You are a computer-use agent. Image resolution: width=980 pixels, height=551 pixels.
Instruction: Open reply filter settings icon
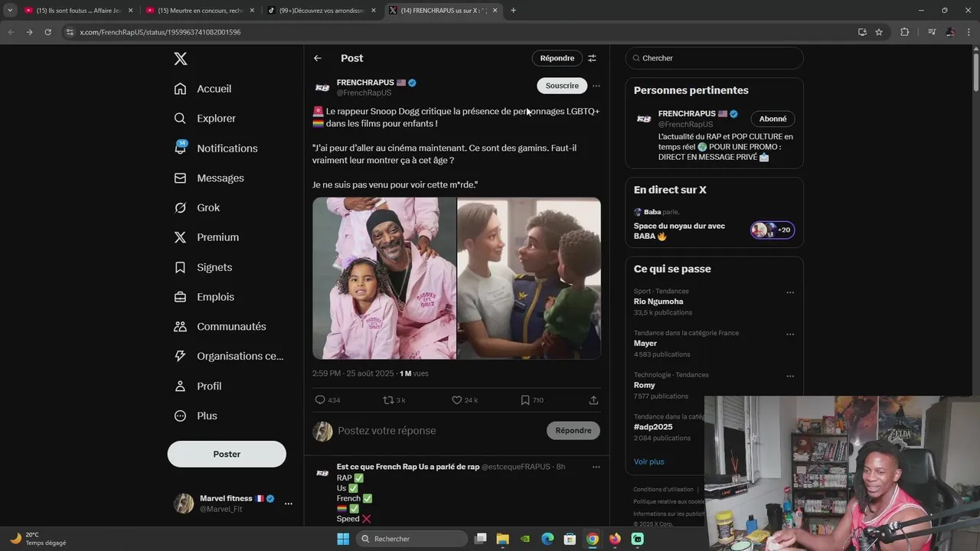(x=592, y=58)
